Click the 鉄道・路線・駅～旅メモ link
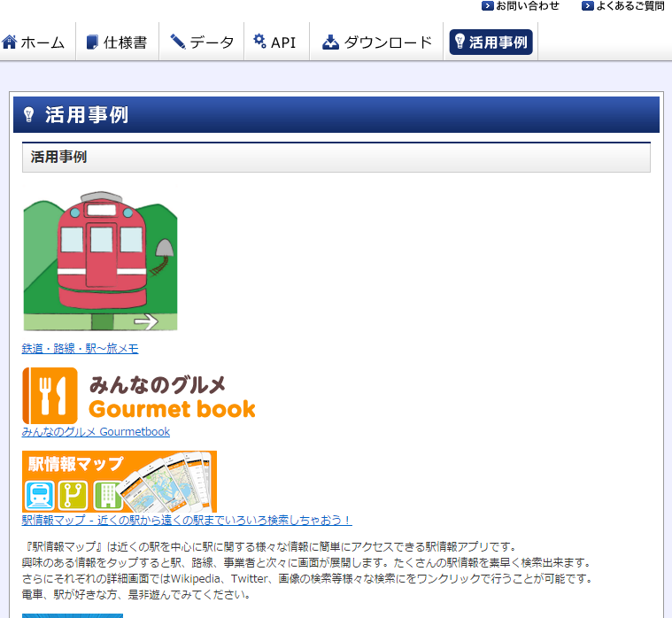The height and width of the screenshot is (618, 672). click(80, 349)
